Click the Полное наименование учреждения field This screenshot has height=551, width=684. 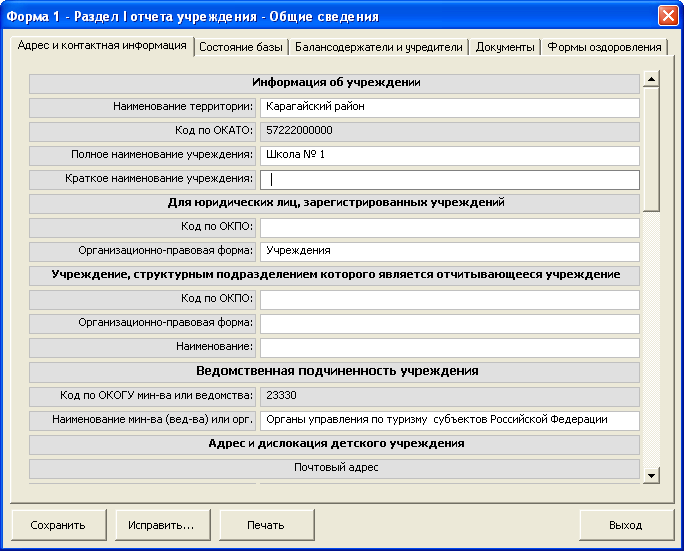click(x=450, y=155)
